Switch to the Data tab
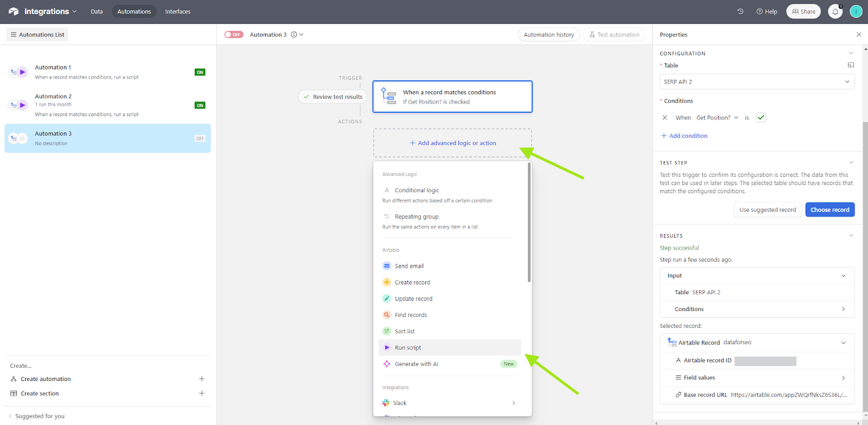 click(x=97, y=11)
